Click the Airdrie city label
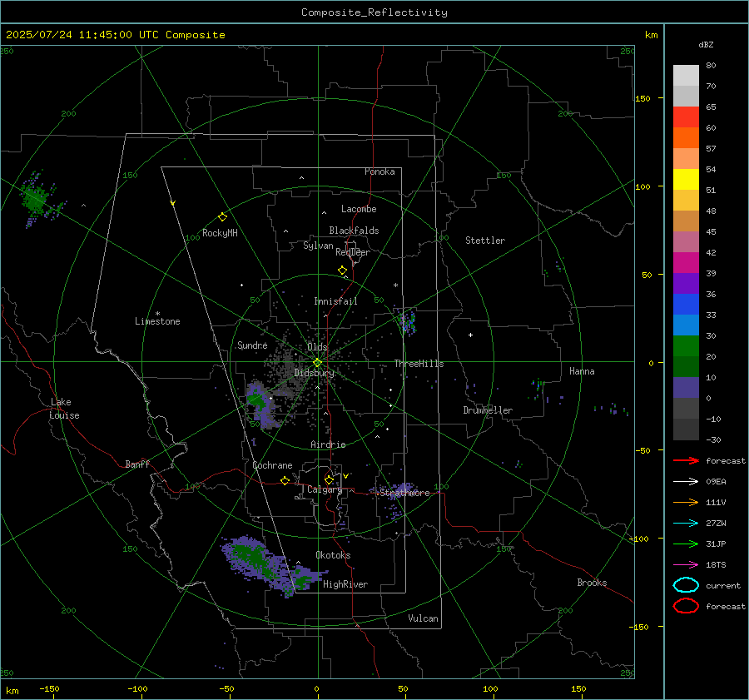This screenshot has height=700, width=749. [x=328, y=444]
